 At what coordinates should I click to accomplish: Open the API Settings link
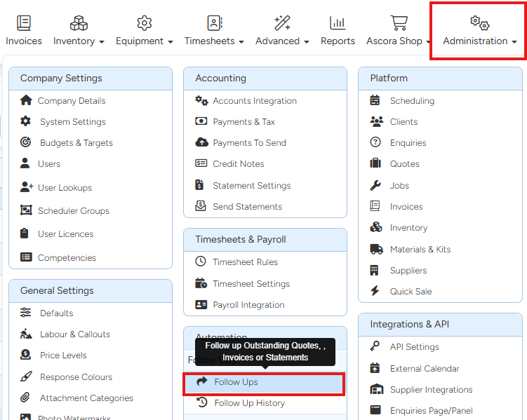[414, 346]
